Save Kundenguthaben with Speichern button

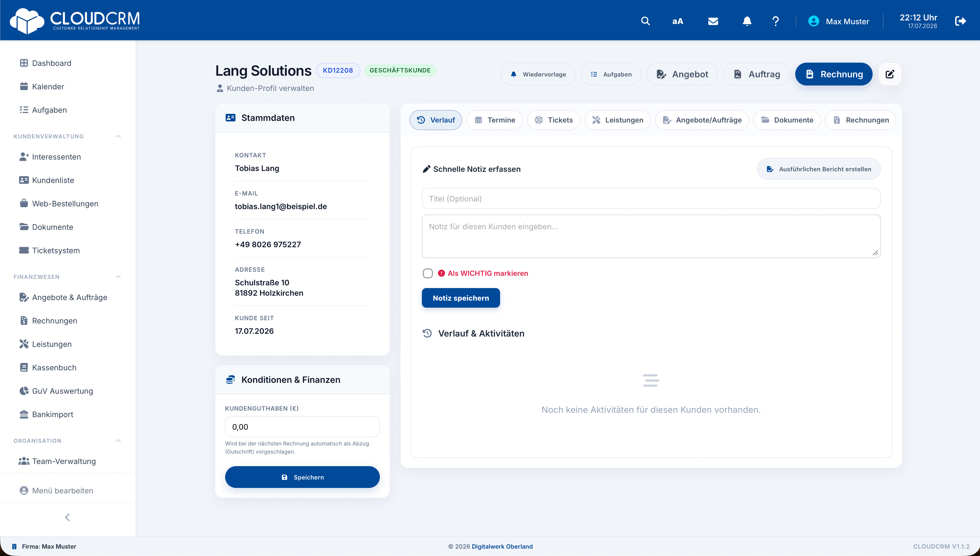(x=302, y=477)
